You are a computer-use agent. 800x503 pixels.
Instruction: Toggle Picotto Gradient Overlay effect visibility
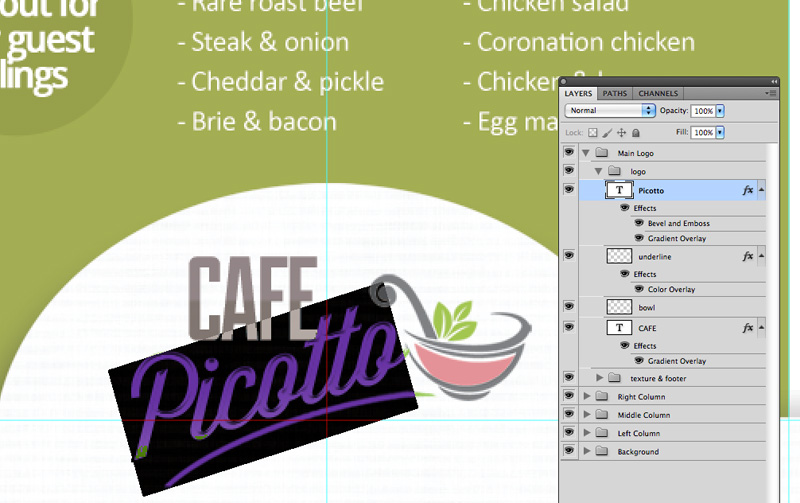point(639,238)
